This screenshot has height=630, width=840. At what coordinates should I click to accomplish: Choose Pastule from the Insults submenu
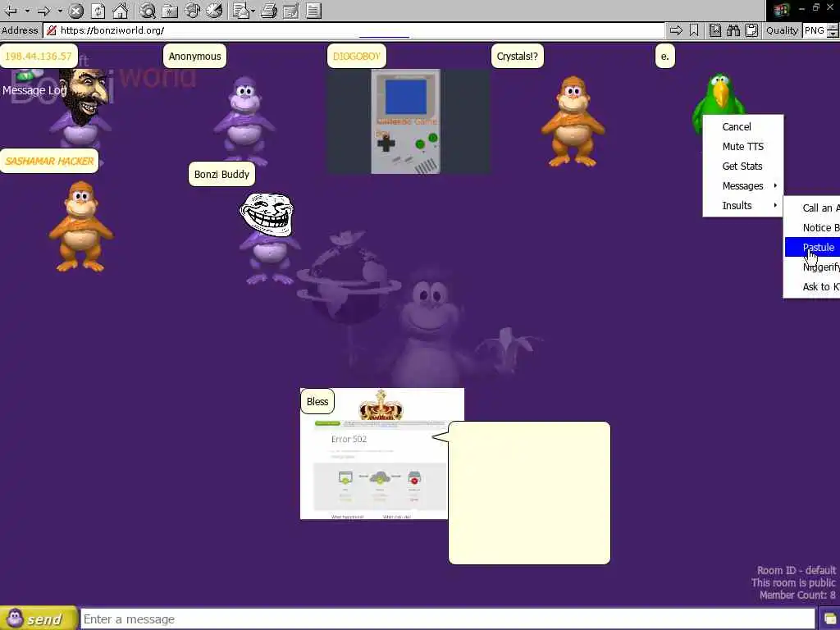pyautogui.click(x=812, y=248)
